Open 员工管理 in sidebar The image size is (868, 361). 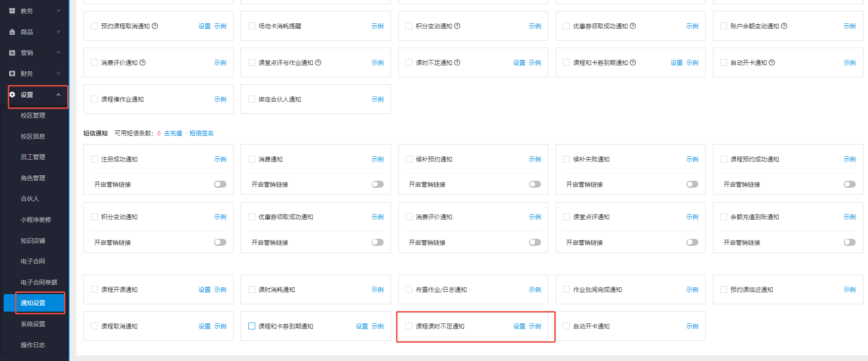[33, 157]
